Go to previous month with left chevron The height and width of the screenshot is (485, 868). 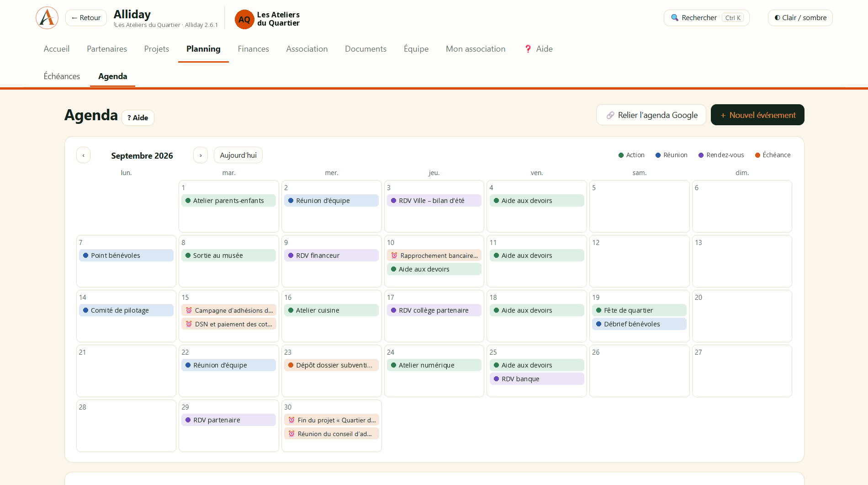pyautogui.click(x=83, y=155)
